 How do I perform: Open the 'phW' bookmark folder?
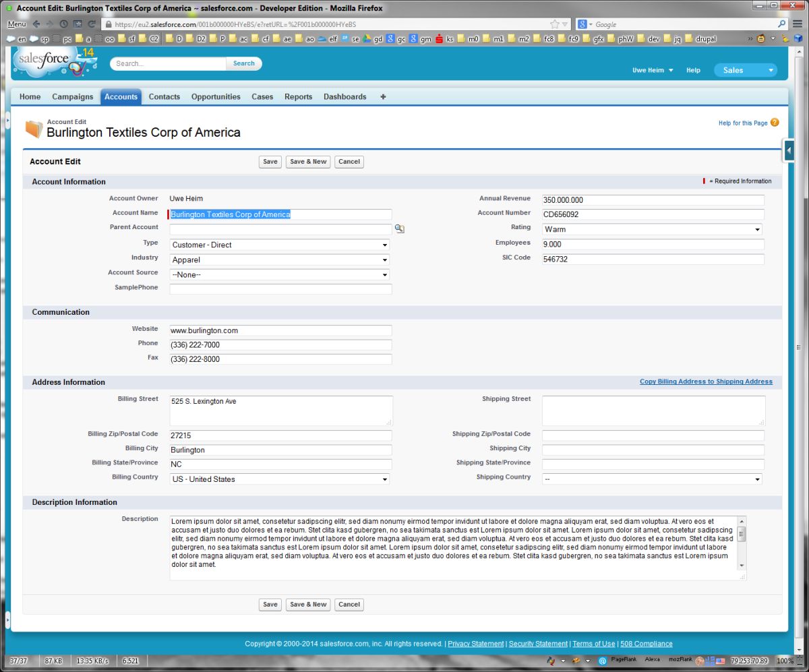point(620,39)
